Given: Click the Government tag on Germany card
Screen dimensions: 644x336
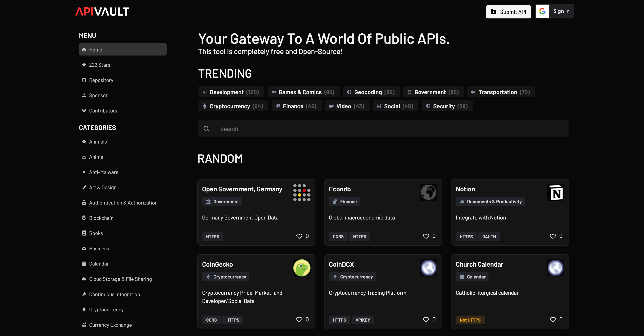Looking at the screenshot, I should point(222,201).
